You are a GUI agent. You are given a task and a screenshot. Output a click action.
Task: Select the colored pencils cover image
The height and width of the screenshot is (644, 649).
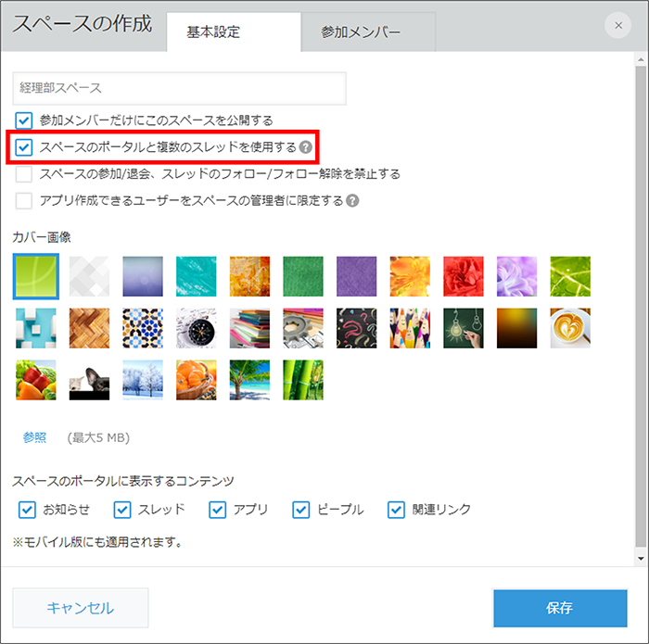pos(410,328)
